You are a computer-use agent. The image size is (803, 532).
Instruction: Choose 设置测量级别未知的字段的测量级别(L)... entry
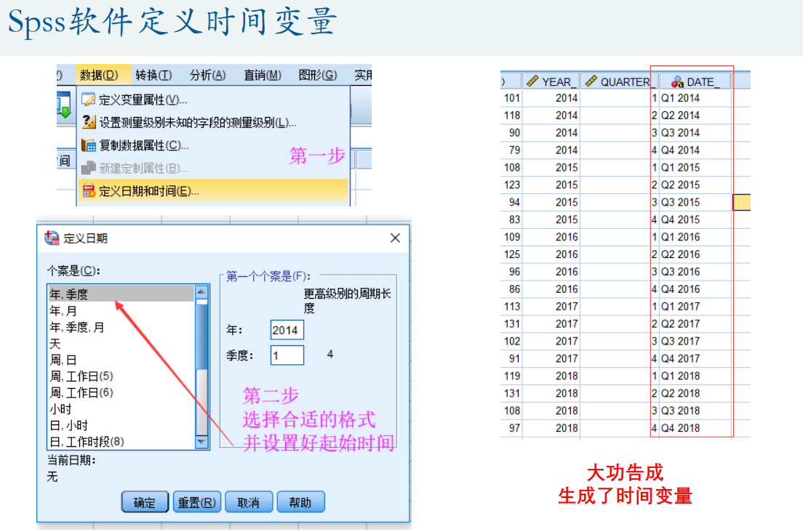pyautogui.click(x=214, y=122)
